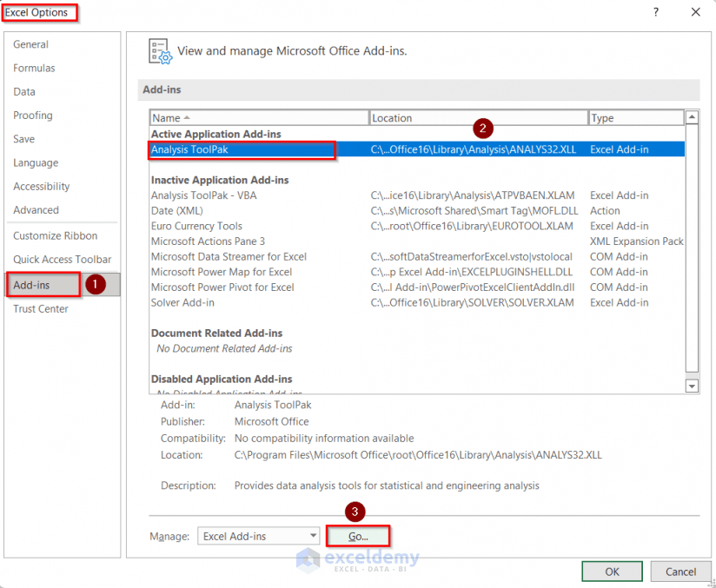The width and height of the screenshot is (716, 588).
Task: Click the add-ins gear icon at top
Action: [x=158, y=50]
